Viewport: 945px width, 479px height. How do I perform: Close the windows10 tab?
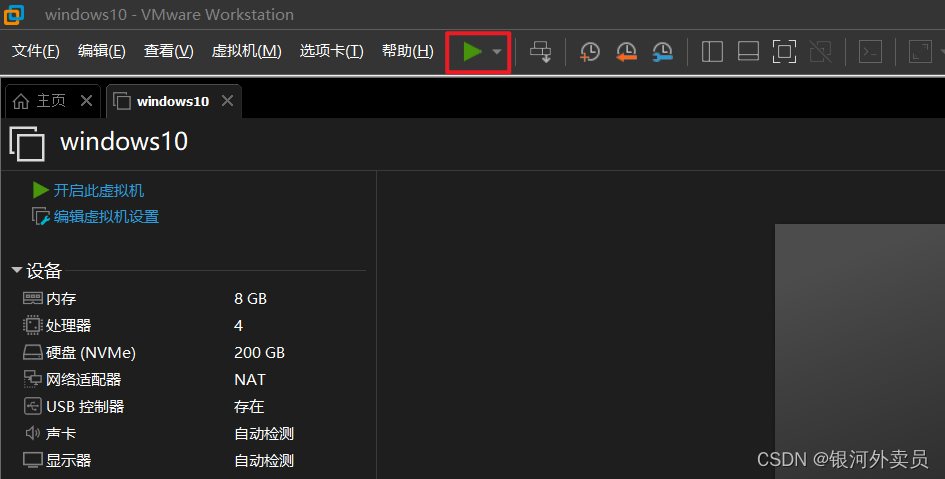(227, 101)
